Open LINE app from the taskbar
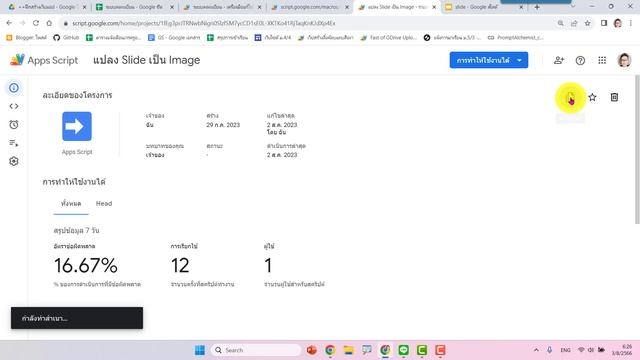The image size is (640, 360). coord(403,350)
